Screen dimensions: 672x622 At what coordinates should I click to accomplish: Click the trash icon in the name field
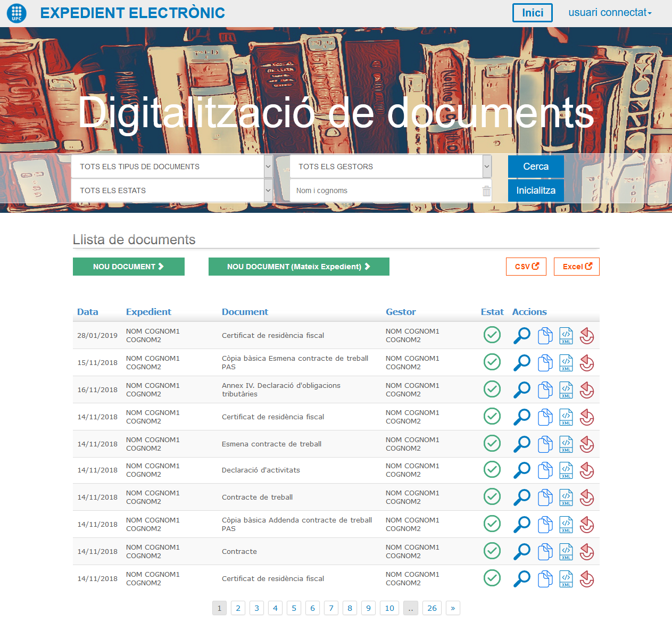[486, 191]
